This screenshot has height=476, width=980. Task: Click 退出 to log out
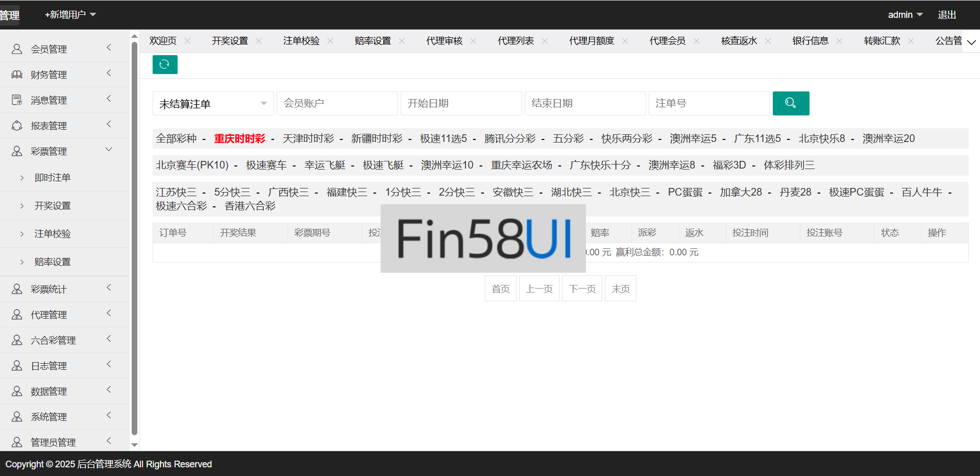(946, 15)
